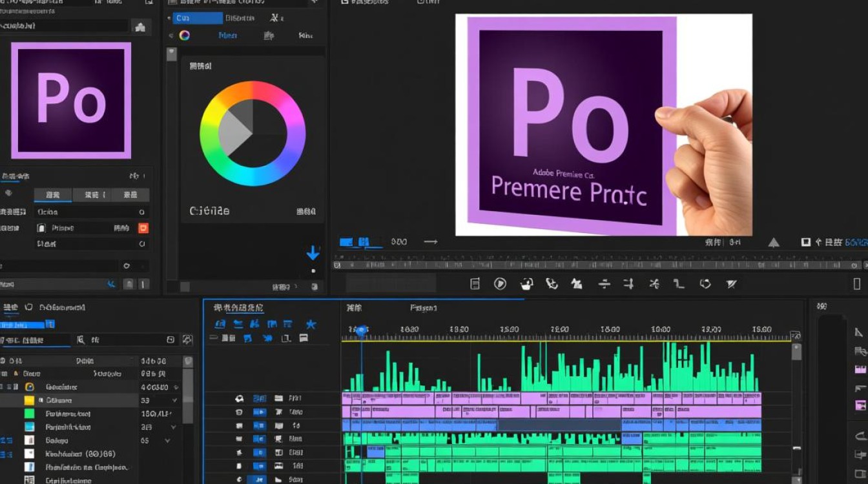
Task: Click the yellow folder icon in the project list
Action: tap(29, 400)
